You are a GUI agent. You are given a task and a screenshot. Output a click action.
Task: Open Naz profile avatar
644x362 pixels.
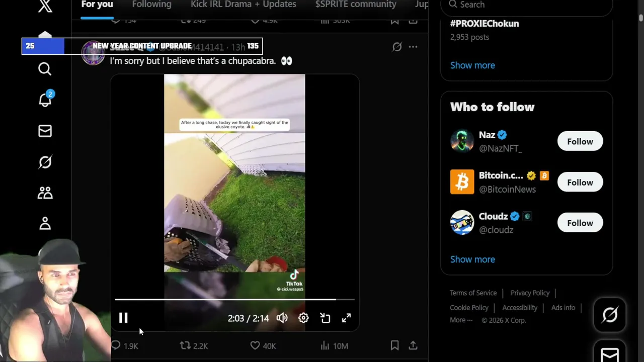click(462, 141)
